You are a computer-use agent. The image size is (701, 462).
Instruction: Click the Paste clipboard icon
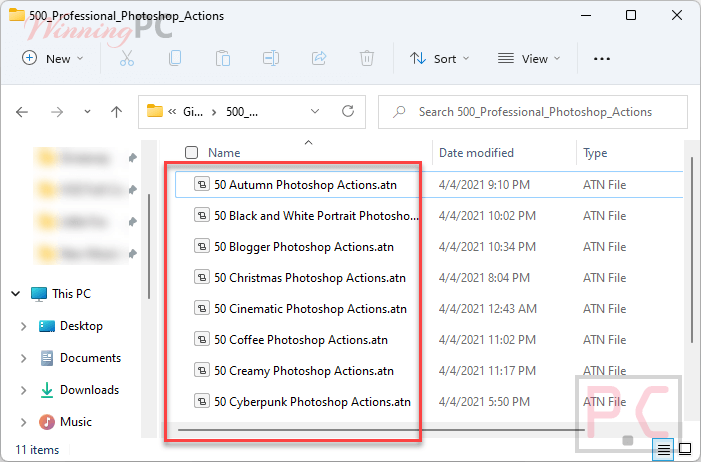(x=223, y=59)
